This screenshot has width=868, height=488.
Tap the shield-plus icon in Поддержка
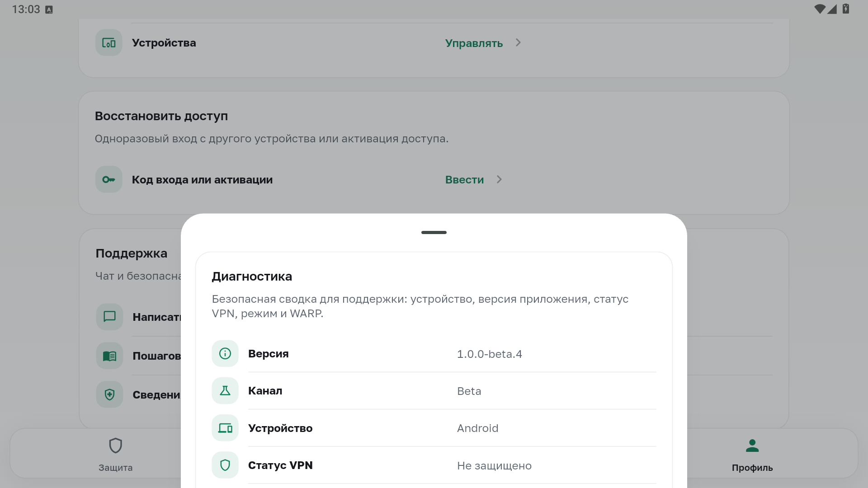[x=109, y=394]
